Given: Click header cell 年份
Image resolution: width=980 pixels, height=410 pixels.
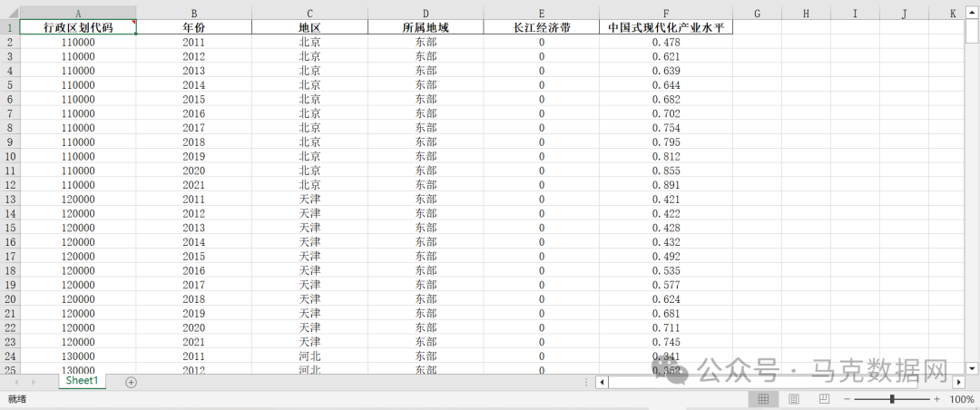Looking at the screenshot, I should 194,27.
